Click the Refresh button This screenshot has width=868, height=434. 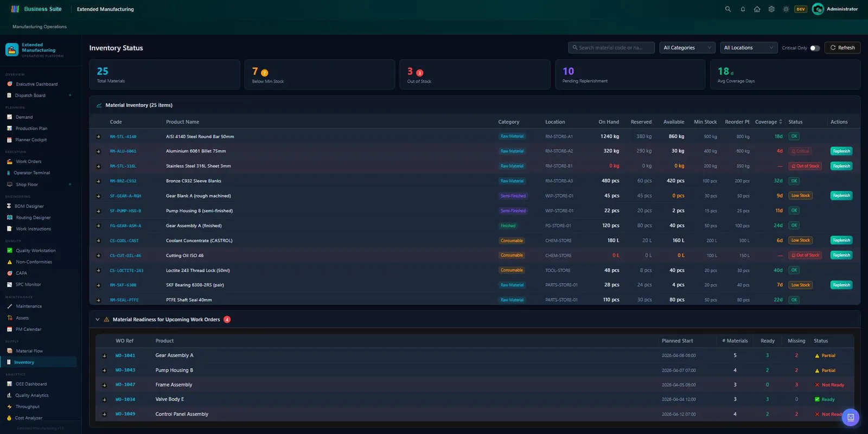point(843,48)
